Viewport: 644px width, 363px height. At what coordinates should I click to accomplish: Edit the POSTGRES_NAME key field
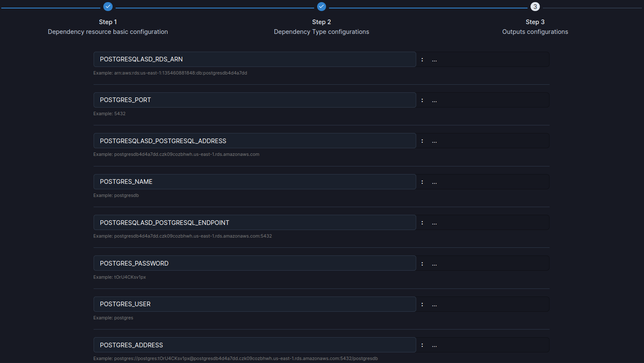pyautogui.click(x=254, y=182)
